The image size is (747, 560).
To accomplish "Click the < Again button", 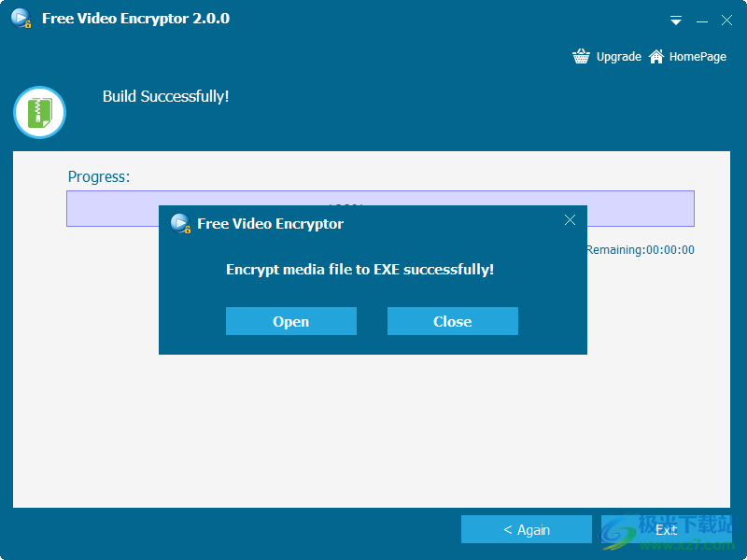I will [x=526, y=528].
